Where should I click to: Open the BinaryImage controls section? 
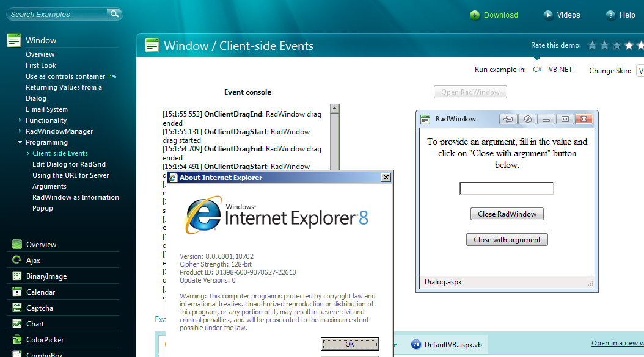click(46, 276)
